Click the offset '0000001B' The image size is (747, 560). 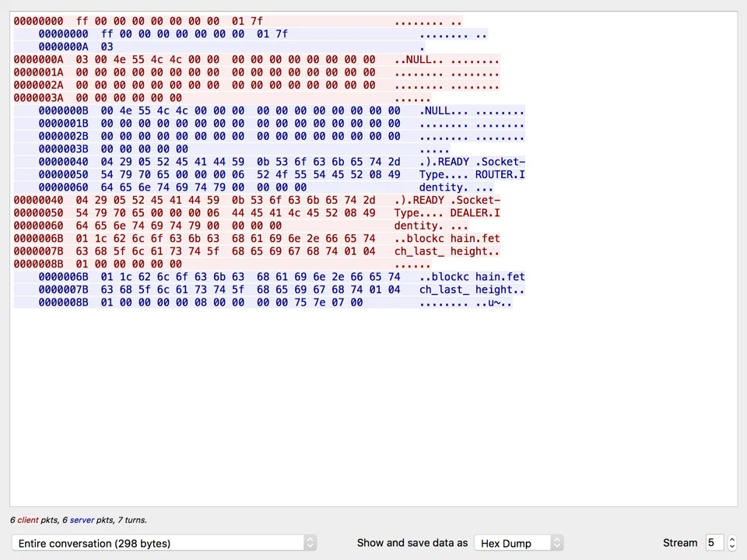(x=63, y=124)
